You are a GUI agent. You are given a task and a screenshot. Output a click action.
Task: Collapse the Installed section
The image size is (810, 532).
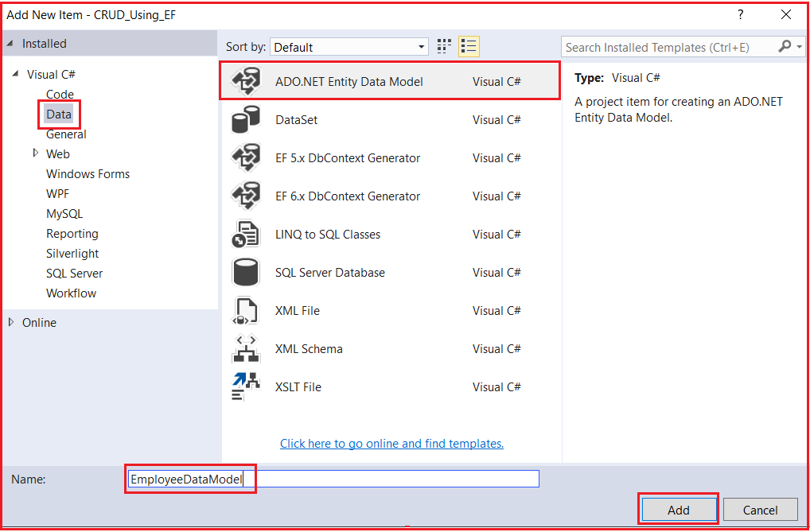tap(10, 44)
